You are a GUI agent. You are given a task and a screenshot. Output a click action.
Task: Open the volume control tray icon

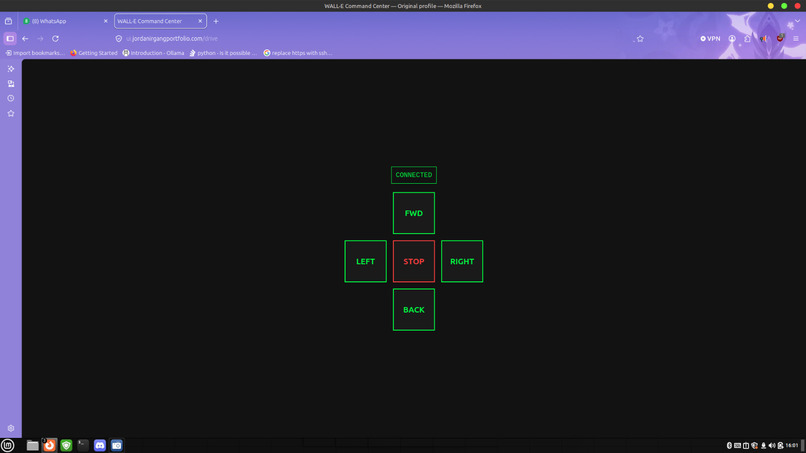pyautogui.click(x=772, y=445)
